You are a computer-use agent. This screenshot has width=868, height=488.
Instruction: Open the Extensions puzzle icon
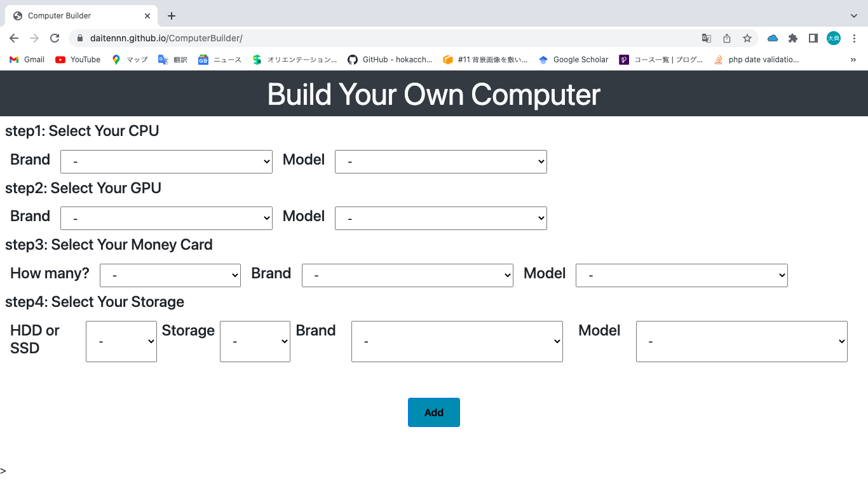(793, 38)
